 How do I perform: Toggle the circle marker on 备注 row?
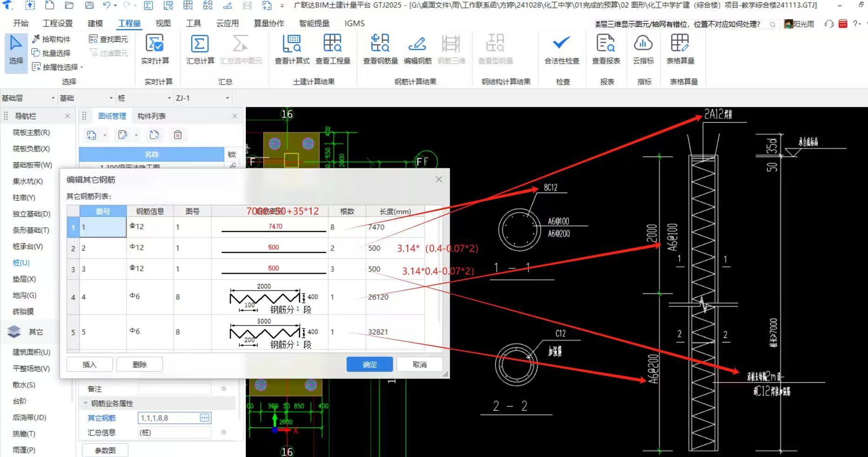(x=224, y=389)
